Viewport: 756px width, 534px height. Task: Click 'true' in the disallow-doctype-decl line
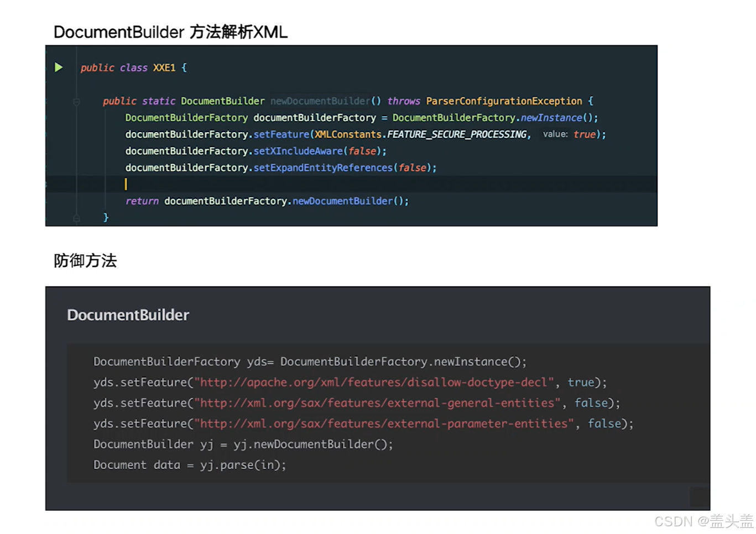pos(581,383)
